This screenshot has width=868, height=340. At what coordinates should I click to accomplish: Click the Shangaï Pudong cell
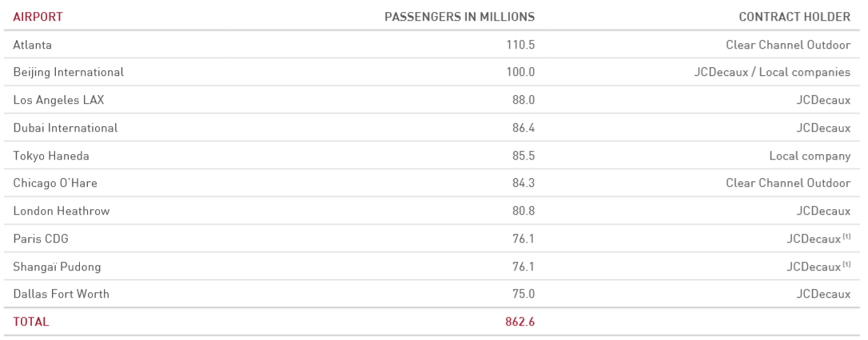pyautogui.click(x=57, y=267)
